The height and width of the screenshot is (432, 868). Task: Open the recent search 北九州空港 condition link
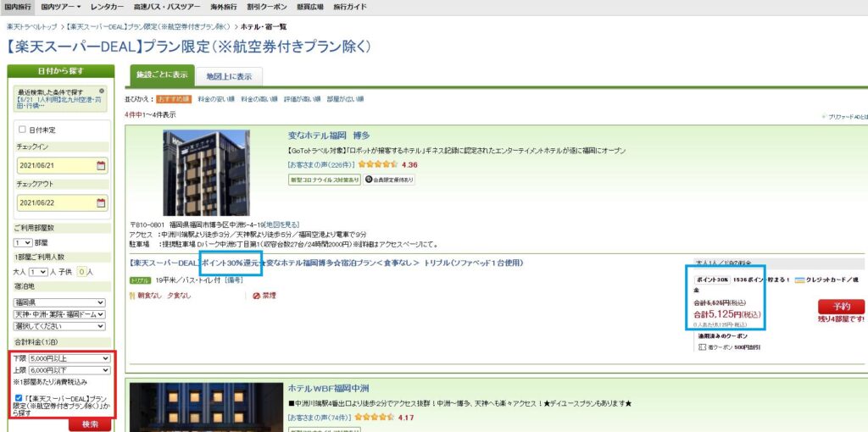click(59, 102)
